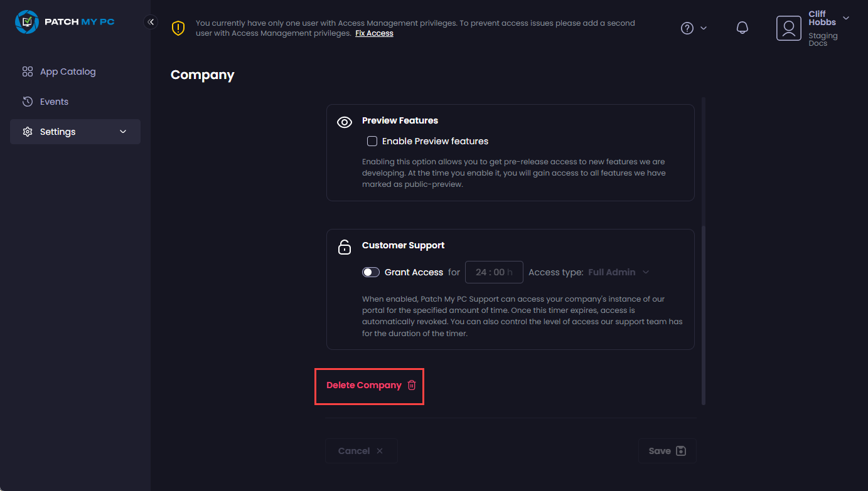Follow the Fix Access link
This screenshot has height=491, width=868.
(x=374, y=33)
